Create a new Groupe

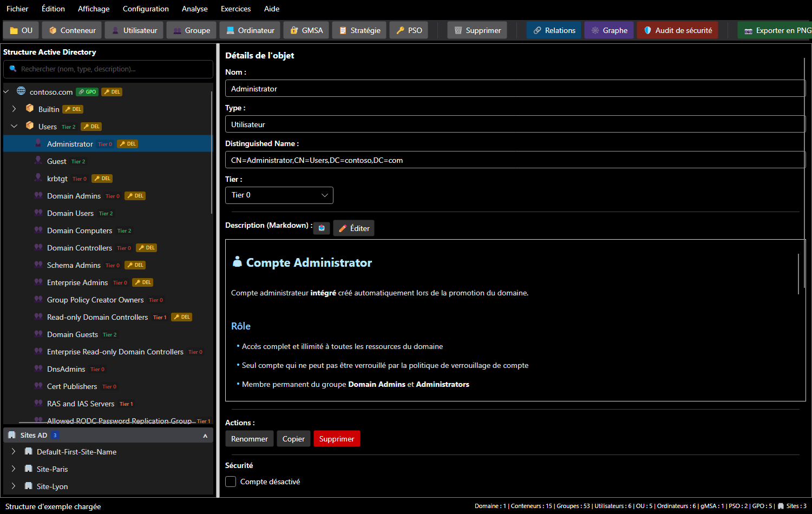point(192,30)
